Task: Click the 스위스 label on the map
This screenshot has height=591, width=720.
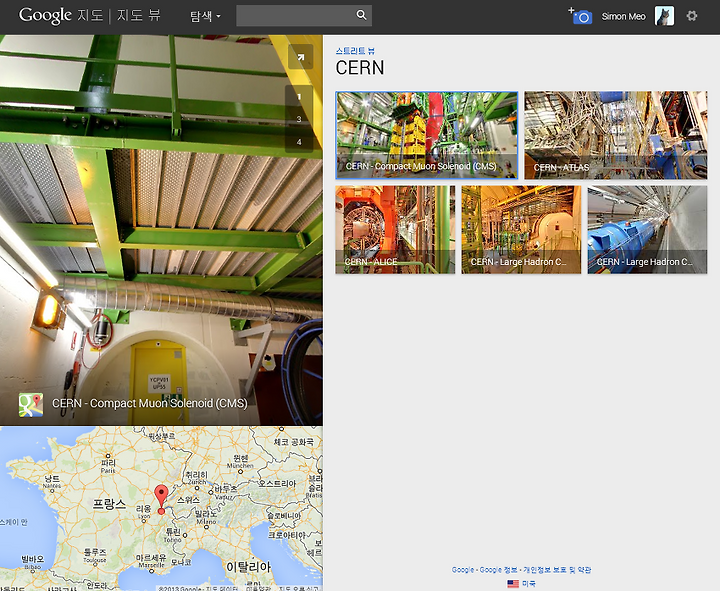Action: (189, 500)
